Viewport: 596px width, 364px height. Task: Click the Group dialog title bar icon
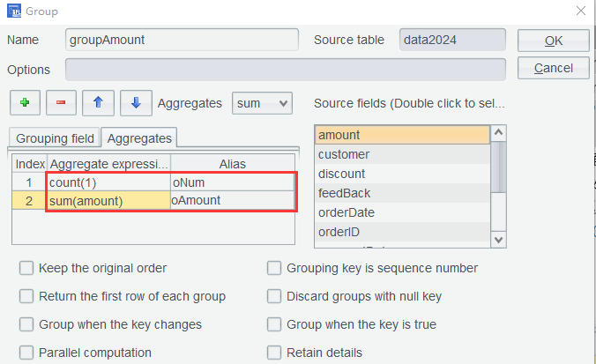point(14,11)
